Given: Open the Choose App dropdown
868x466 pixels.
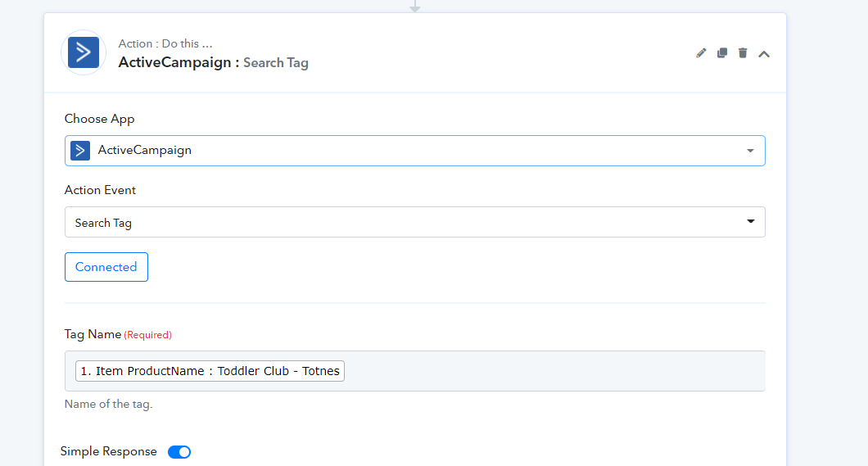Looking at the screenshot, I should [x=414, y=151].
